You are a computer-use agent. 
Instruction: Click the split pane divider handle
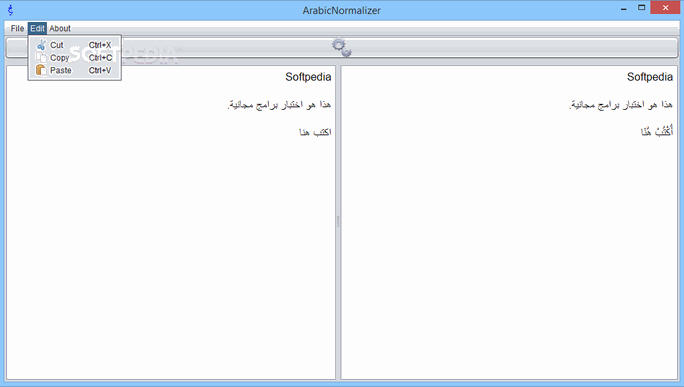pyautogui.click(x=338, y=222)
